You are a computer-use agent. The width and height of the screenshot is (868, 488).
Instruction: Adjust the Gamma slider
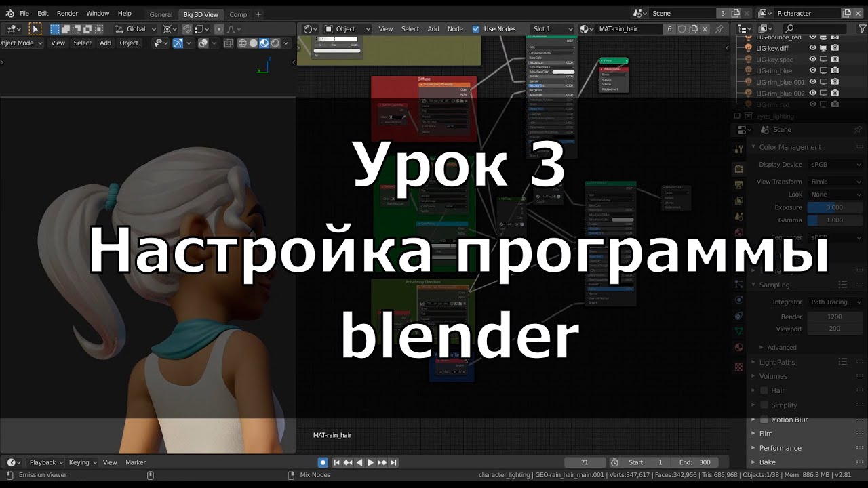[x=835, y=220]
